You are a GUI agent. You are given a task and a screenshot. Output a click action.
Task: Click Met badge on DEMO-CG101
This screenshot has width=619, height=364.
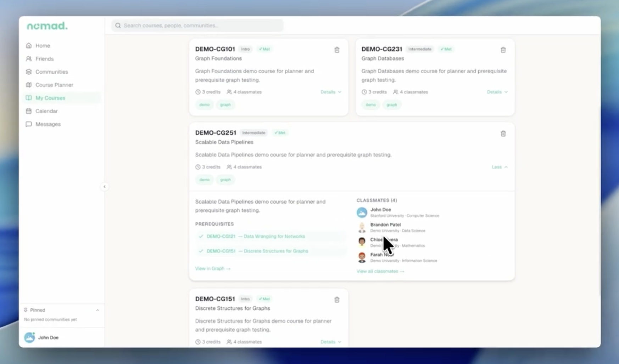[x=264, y=49]
